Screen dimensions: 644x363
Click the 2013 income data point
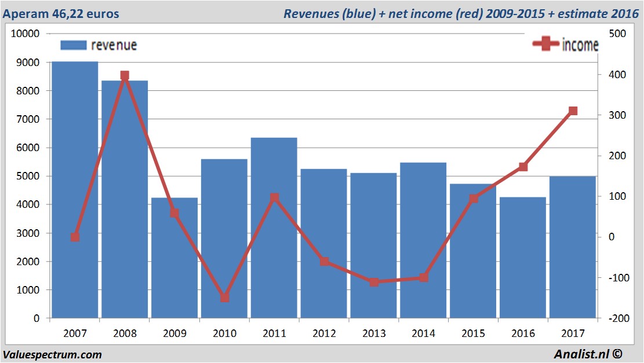point(374,282)
